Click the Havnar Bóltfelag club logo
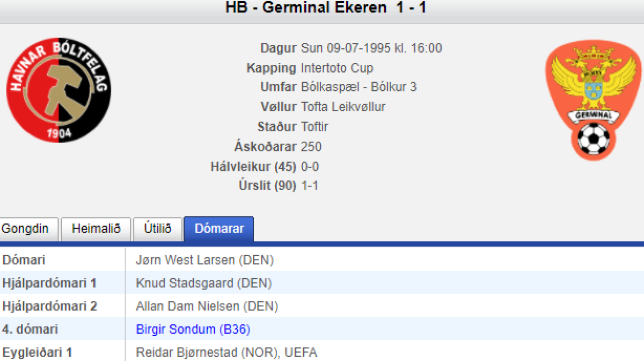This screenshot has height=361, width=644. click(x=59, y=90)
